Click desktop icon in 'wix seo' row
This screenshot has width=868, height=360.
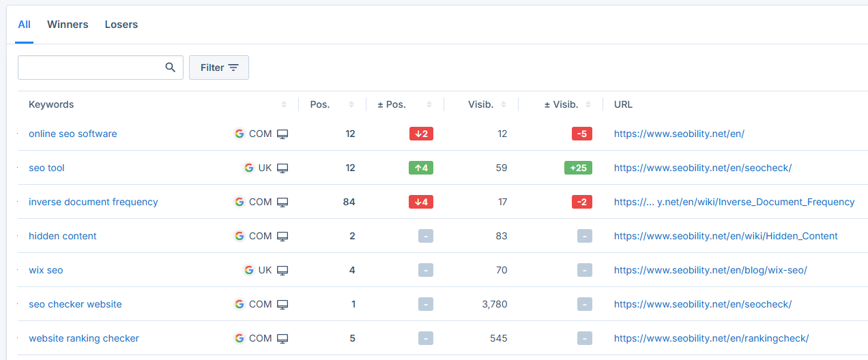pyautogui.click(x=283, y=270)
